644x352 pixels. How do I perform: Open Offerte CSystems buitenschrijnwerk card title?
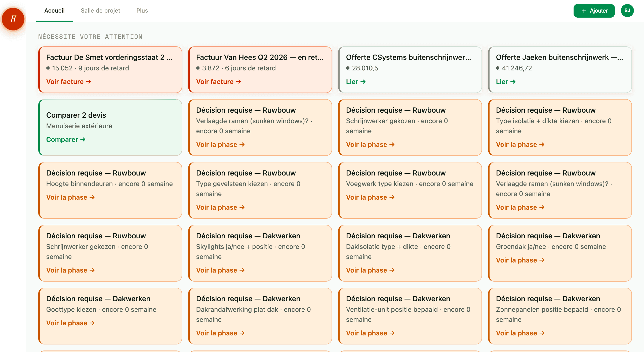pyautogui.click(x=409, y=57)
